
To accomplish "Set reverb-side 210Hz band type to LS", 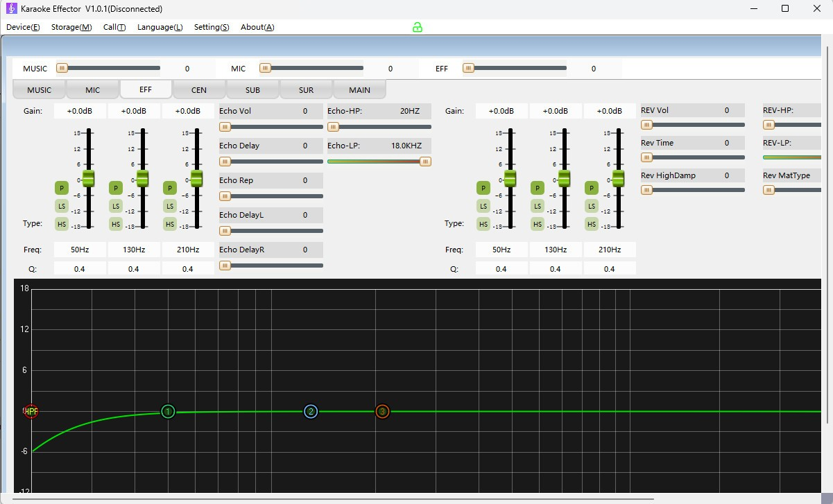I will (x=592, y=206).
